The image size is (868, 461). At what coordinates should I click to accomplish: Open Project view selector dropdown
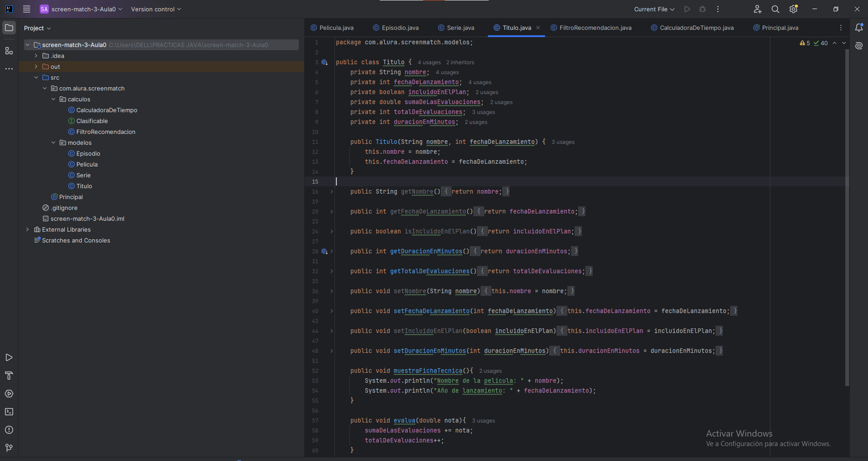click(37, 28)
